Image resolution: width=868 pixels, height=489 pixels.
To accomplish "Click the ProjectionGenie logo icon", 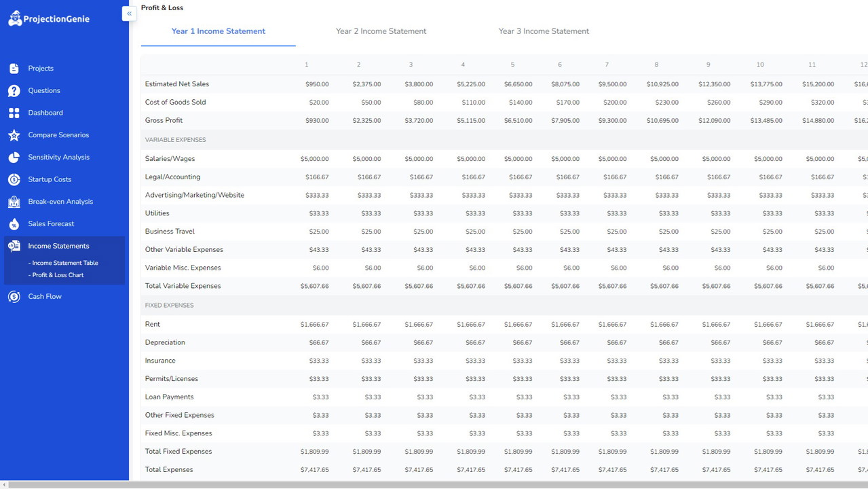I will coord(15,18).
